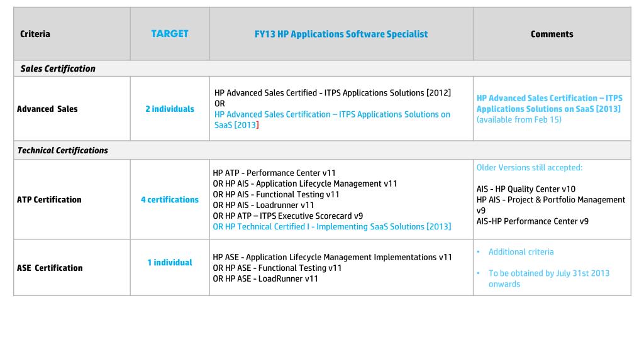Select the Sales Certification section row
This screenshot has height=362, width=644.
coord(322,69)
